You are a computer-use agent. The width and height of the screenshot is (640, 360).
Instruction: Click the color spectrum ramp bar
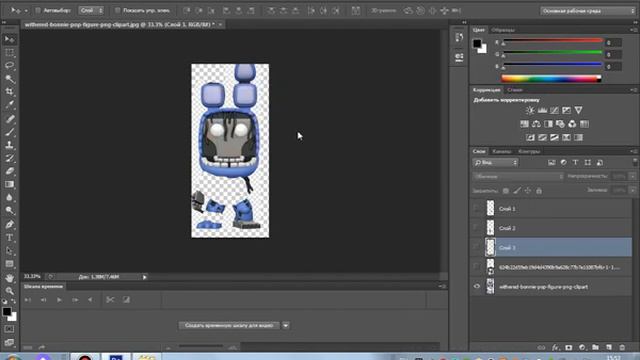click(x=551, y=79)
